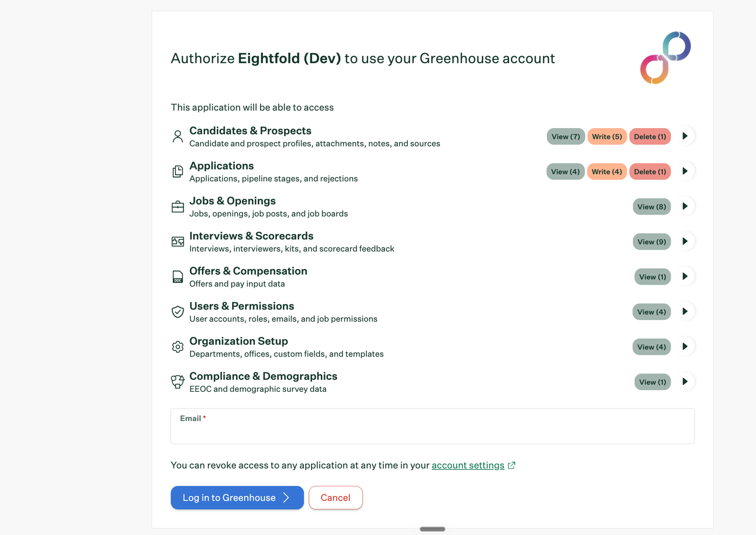Click Write (4) badge for Applications

coord(607,172)
